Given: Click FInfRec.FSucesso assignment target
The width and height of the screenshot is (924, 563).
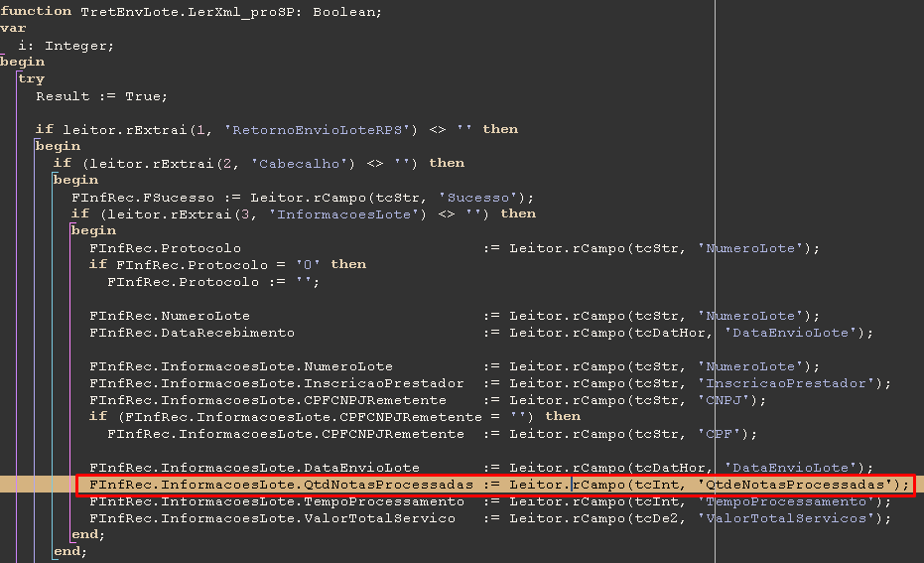Looking at the screenshot, I should 143,198.
